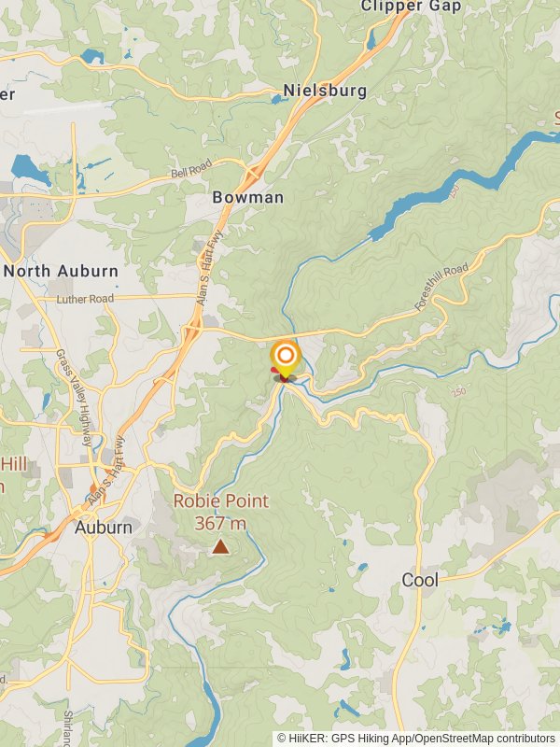Select the Bell Road label
Image resolution: width=560 pixels, height=747 pixels.
[x=191, y=169]
